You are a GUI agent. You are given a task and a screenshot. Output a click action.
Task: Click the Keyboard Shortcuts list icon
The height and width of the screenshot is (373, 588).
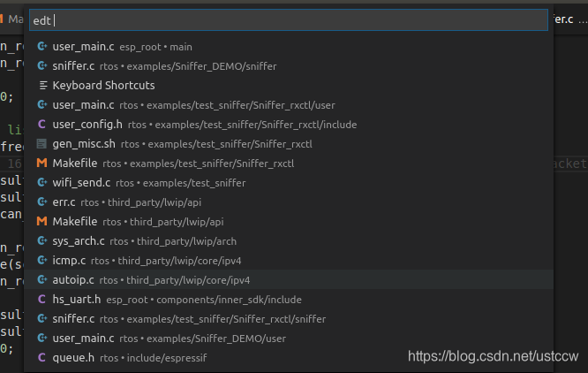pyautogui.click(x=43, y=86)
